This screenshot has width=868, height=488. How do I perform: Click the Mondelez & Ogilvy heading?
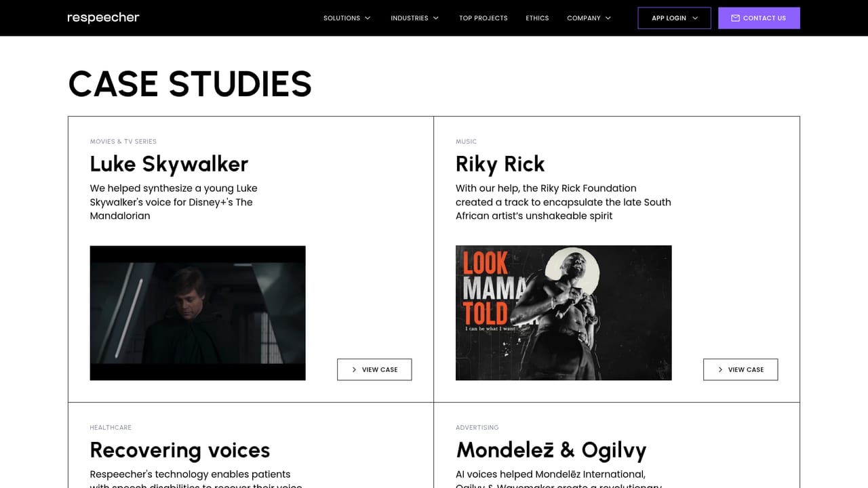(551, 450)
